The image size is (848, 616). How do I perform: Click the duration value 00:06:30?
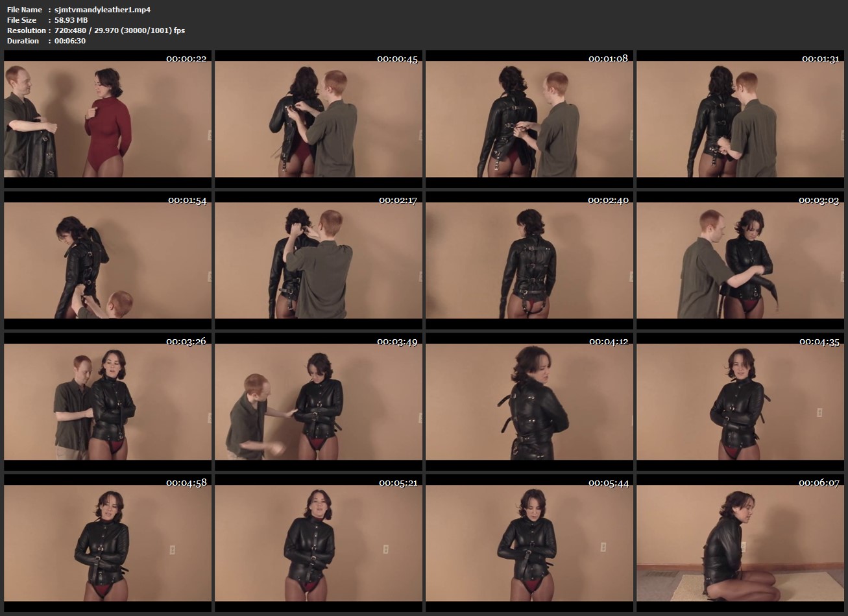70,41
